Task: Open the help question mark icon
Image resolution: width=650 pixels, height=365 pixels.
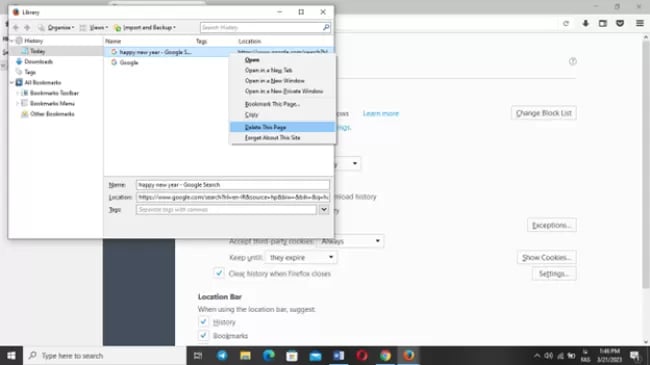Action: tap(572, 61)
